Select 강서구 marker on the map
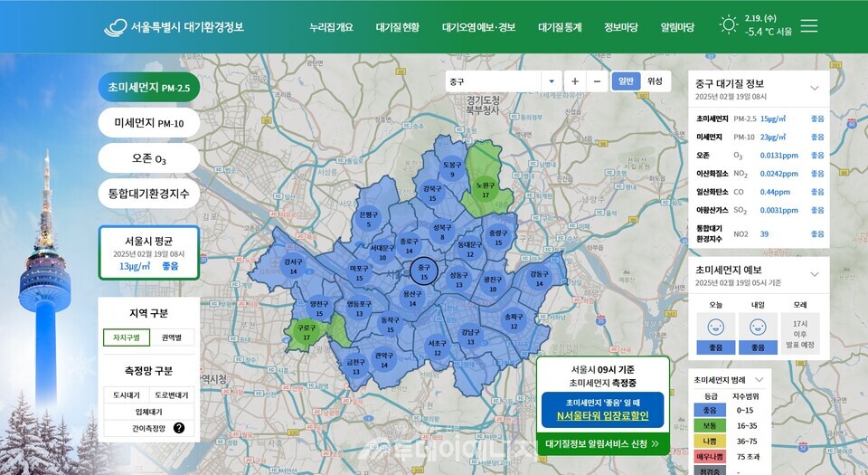The image size is (868, 475). pyautogui.click(x=293, y=266)
